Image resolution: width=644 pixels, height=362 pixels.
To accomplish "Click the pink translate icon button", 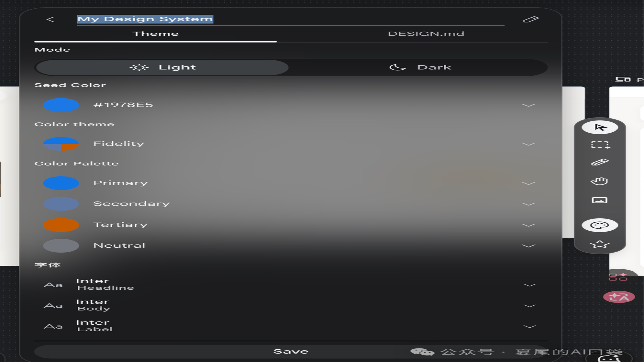I will coord(619,297).
